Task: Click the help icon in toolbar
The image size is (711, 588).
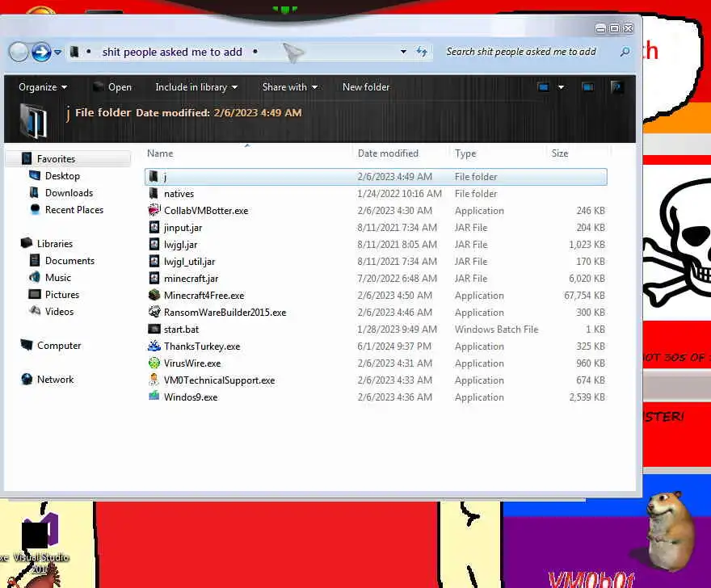Action: click(616, 87)
